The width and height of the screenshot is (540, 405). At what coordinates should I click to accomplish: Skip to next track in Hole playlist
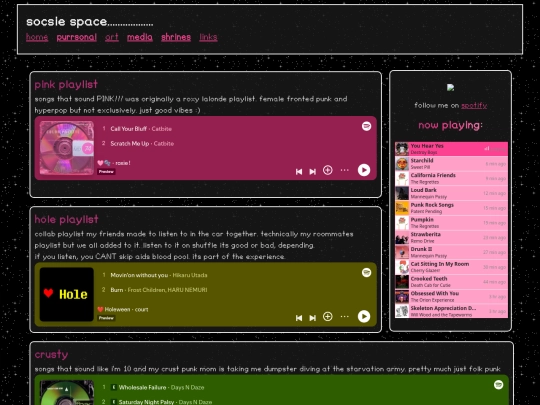coord(312,318)
